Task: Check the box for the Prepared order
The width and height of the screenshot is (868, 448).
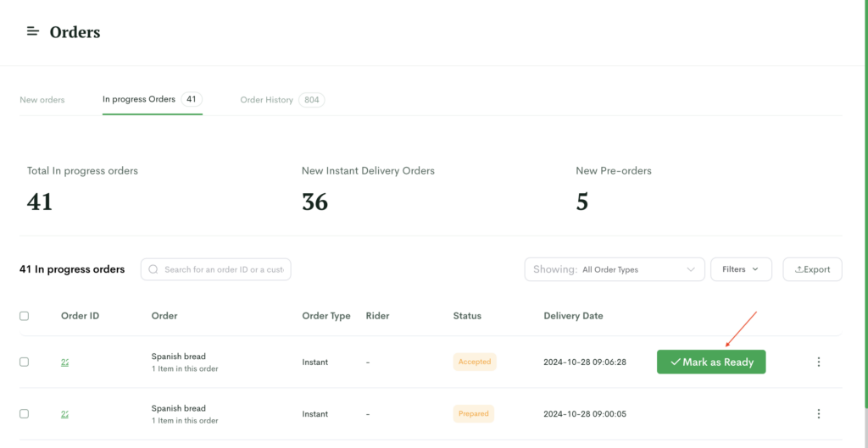Action: click(25, 414)
